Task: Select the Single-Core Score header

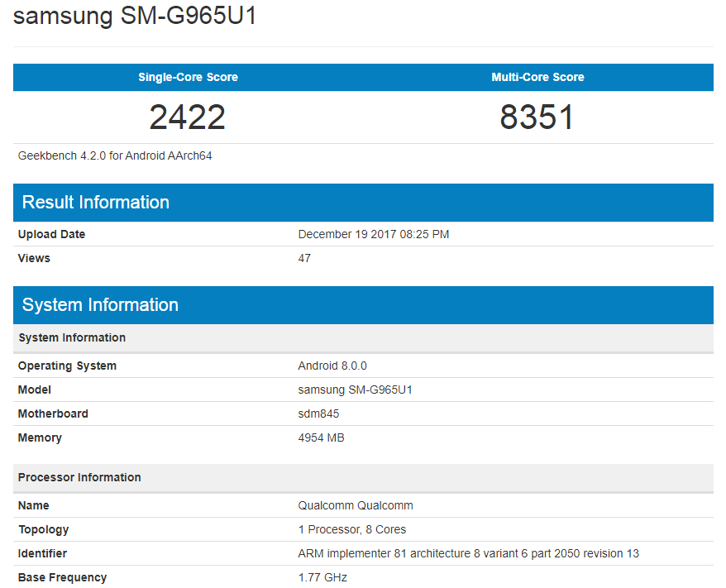Action: pyautogui.click(x=187, y=77)
